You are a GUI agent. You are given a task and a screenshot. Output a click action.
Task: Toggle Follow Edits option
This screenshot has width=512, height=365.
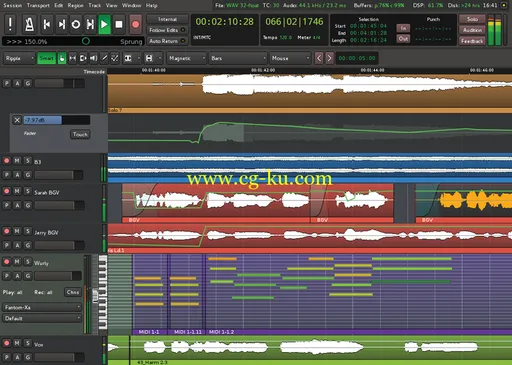[x=167, y=30]
